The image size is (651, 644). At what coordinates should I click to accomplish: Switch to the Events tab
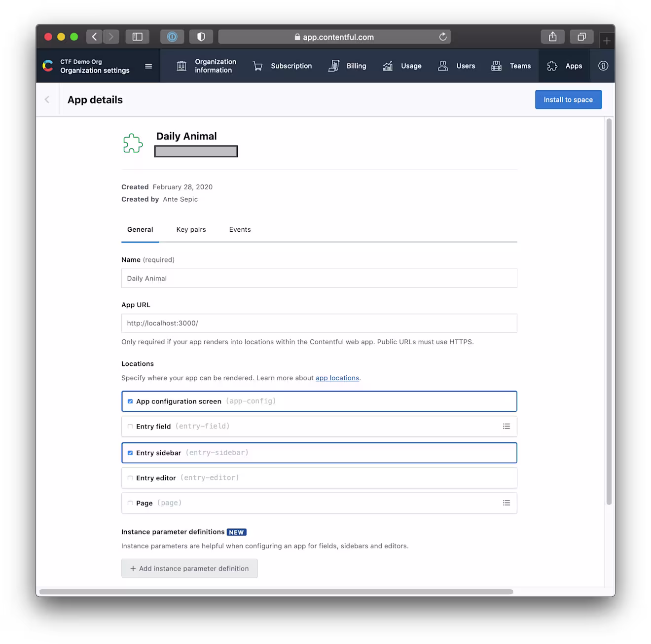coord(240,230)
